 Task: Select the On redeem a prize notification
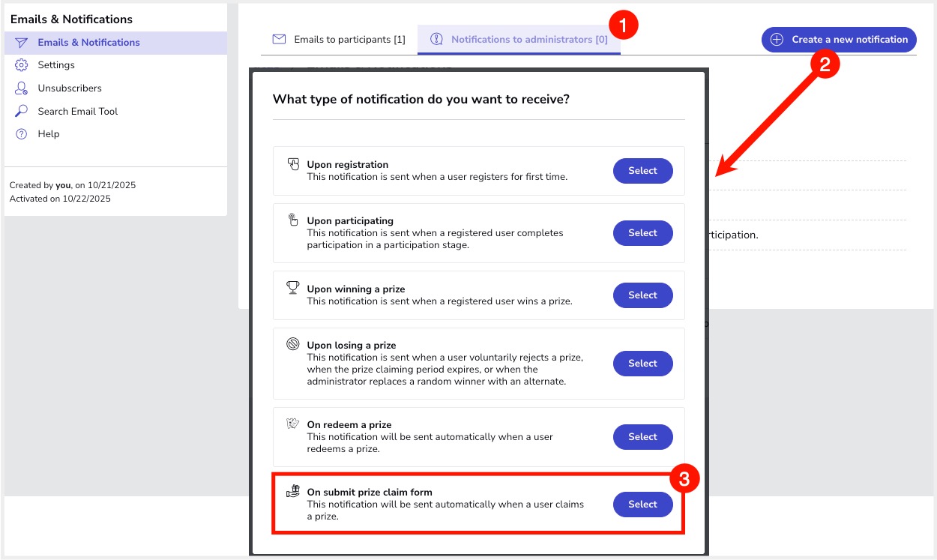[x=642, y=437]
